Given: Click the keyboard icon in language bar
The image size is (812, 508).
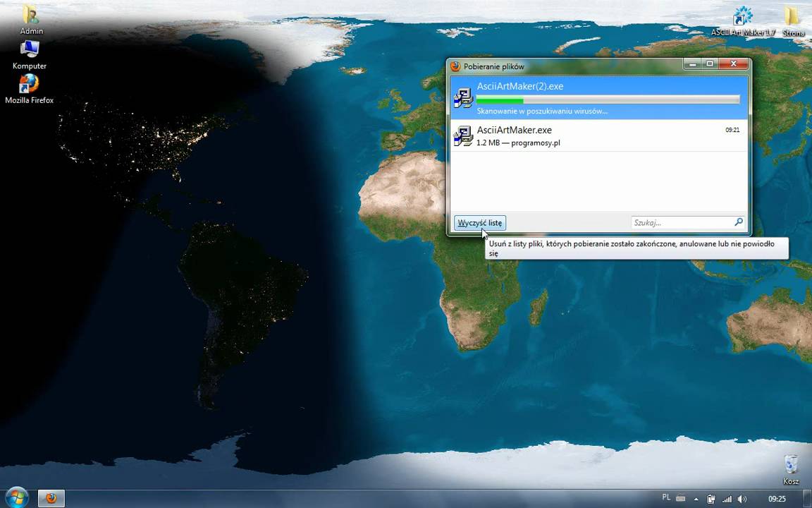Looking at the screenshot, I should (680, 498).
